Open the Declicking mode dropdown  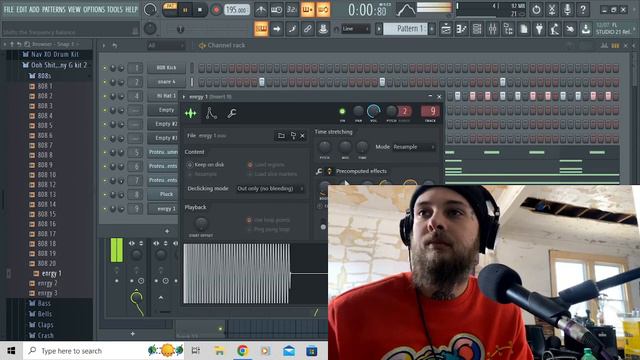click(x=270, y=189)
